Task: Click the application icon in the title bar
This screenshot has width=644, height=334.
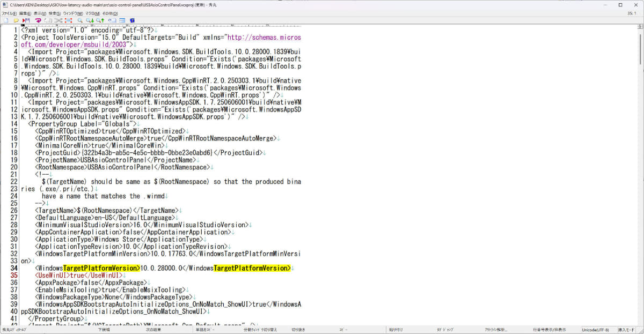Action: (4, 4)
